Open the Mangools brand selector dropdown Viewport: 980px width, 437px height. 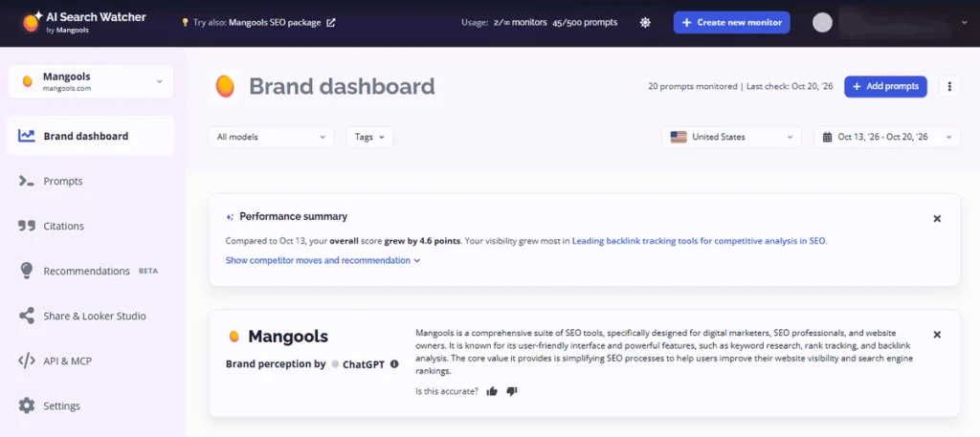click(x=91, y=82)
